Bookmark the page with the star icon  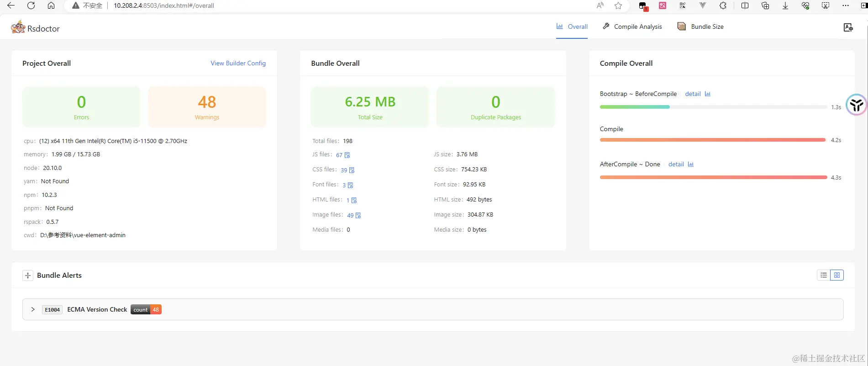point(618,5)
